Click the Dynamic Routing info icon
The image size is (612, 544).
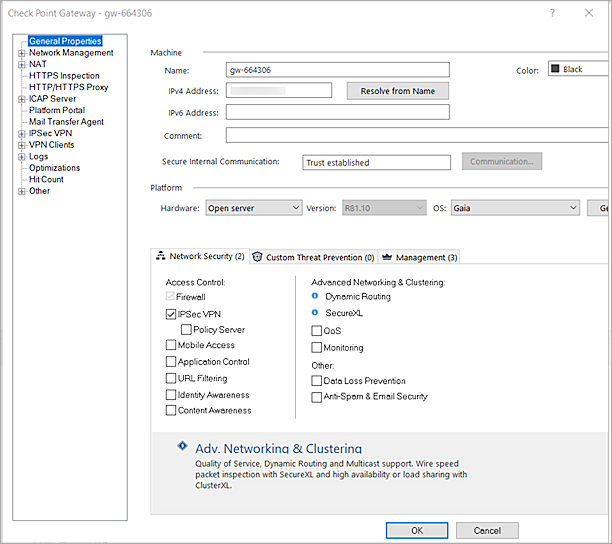click(315, 296)
